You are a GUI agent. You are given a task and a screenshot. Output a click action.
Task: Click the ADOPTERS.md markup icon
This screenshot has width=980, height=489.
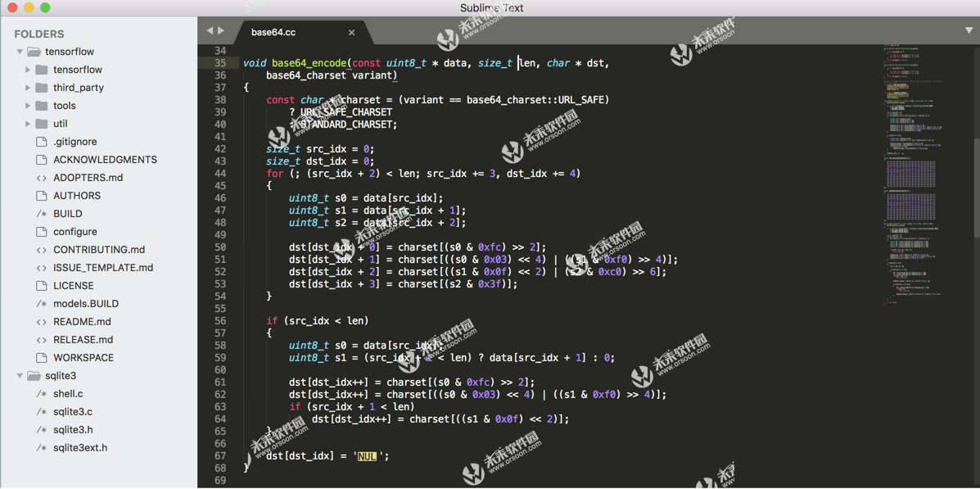coord(42,178)
